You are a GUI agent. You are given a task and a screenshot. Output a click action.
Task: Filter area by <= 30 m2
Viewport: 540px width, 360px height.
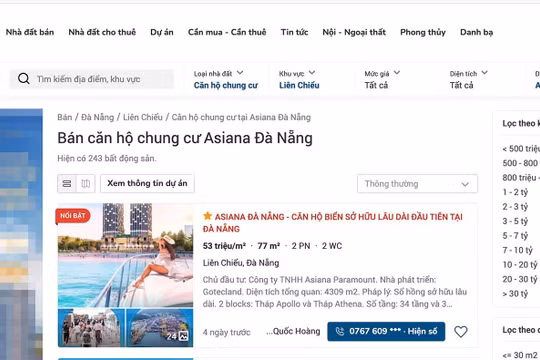[520, 355]
